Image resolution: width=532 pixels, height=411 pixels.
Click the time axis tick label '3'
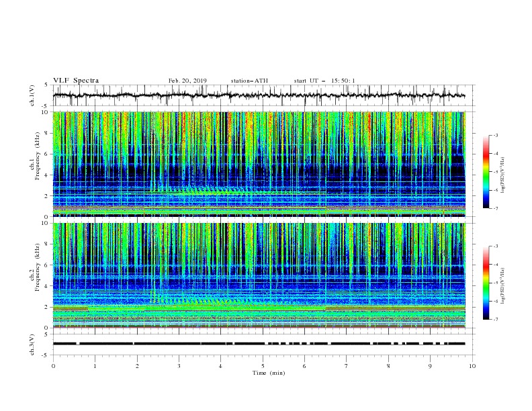179,366
